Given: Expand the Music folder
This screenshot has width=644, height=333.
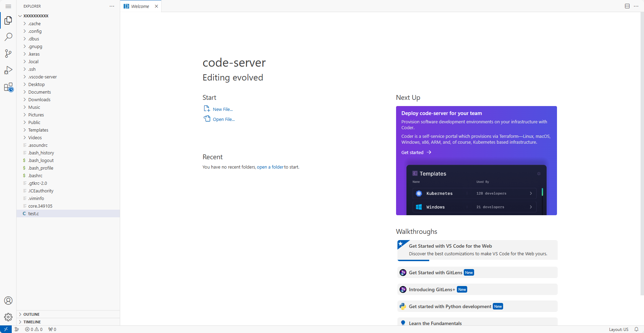Looking at the screenshot, I should tap(68, 107).
